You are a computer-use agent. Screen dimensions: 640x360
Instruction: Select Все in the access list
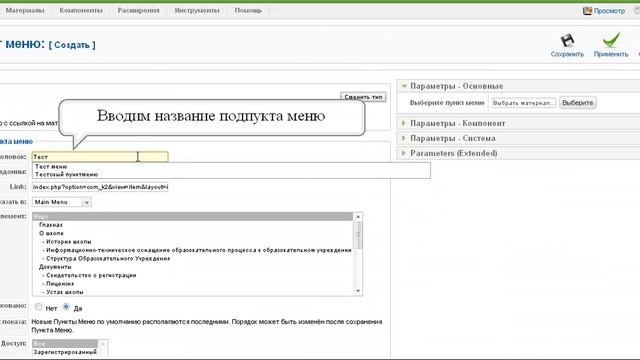click(x=65, y=344)
